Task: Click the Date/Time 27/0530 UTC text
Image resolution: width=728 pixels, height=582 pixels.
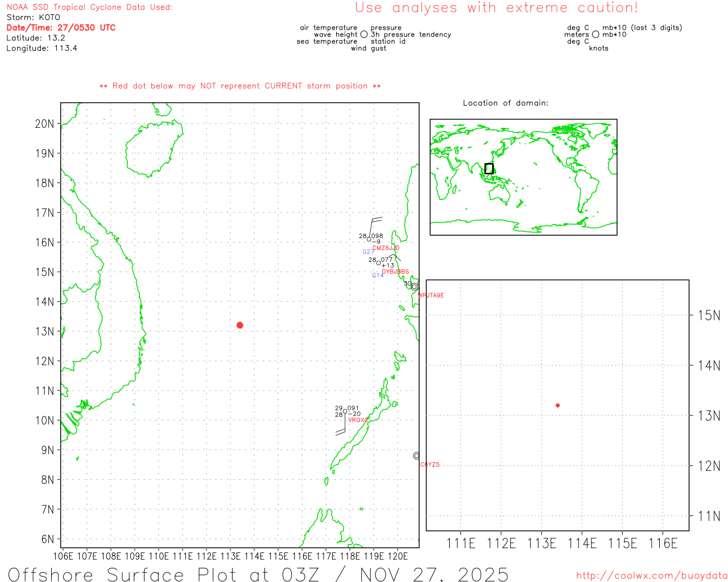Action: 61,28
